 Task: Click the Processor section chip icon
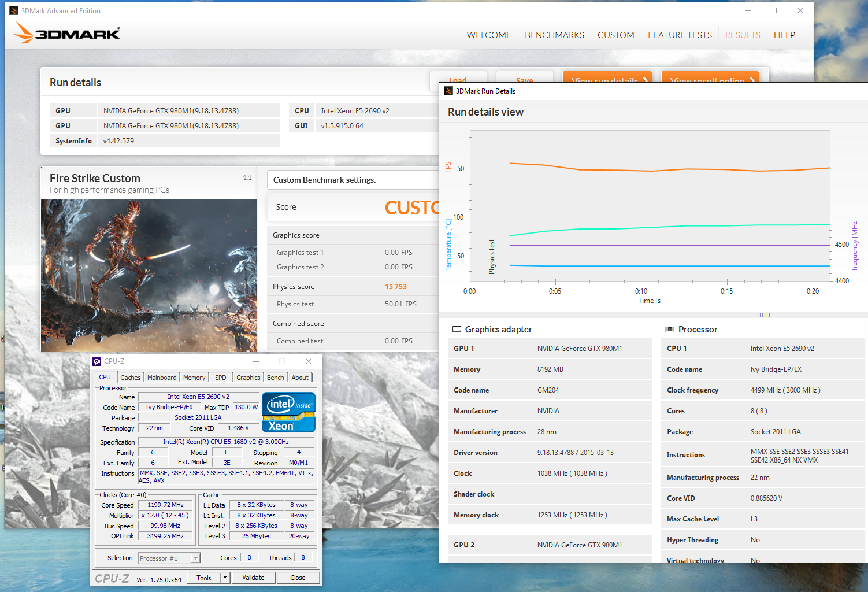point(670,329)
